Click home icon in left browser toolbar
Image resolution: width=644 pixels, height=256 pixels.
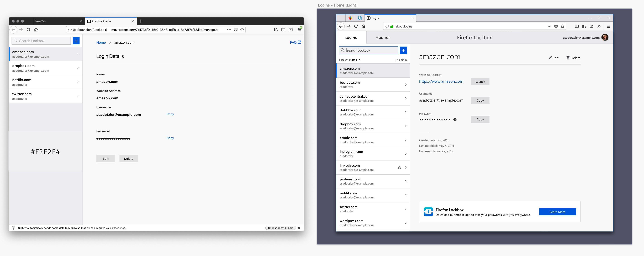36,30
